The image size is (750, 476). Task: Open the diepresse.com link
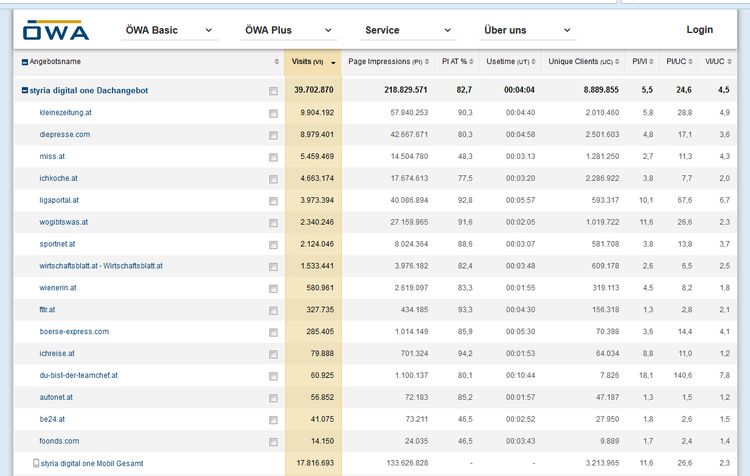pyautogui.click(x=65, y=134)
